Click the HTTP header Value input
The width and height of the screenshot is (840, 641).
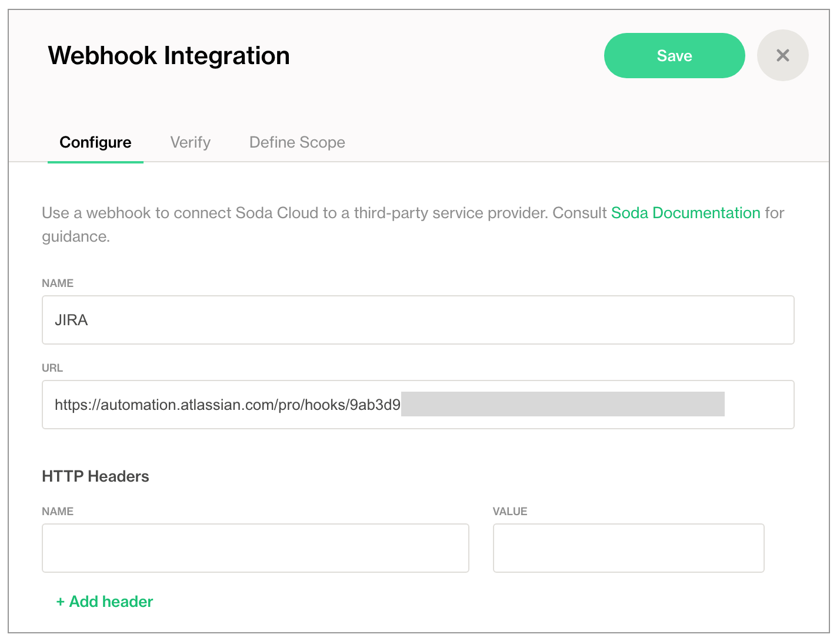(x=628, y=548)
